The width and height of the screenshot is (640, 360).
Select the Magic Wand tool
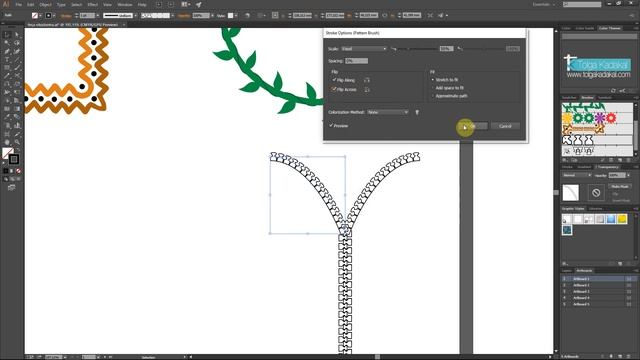[7, 43]
